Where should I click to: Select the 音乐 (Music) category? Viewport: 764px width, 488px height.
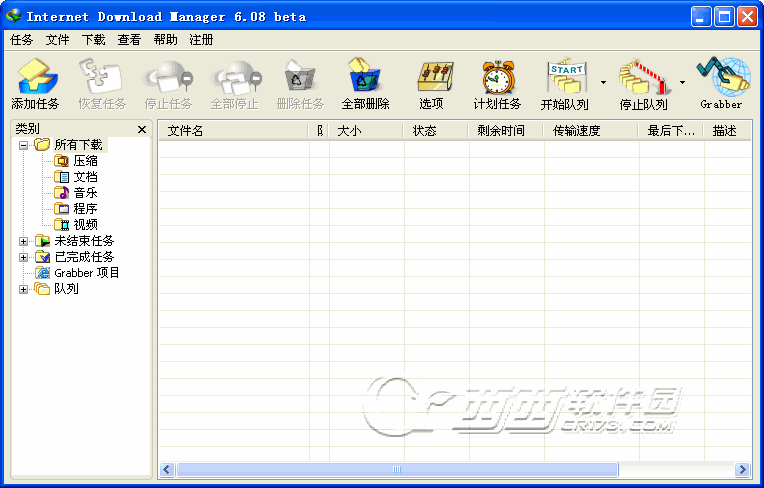(x=85, y=193)
